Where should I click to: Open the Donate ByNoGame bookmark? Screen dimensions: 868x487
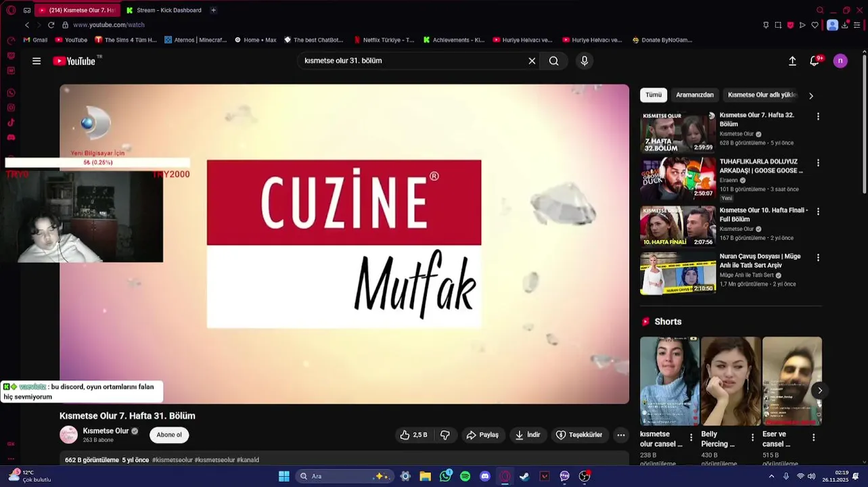(x=662, y=40)
